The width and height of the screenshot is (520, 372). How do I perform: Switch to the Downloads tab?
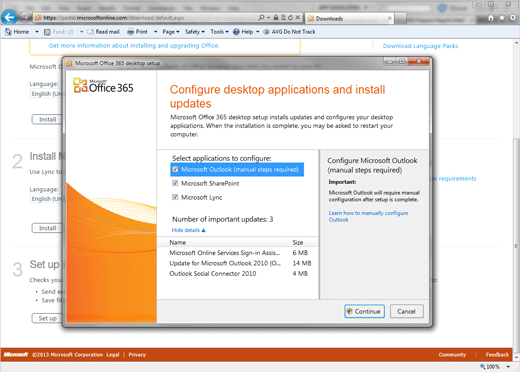(x=349, y=18)
